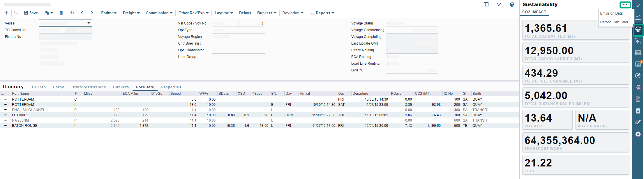Click the speedometer gauge icon
The image size is (644, 179).
(x=499, y=4)
